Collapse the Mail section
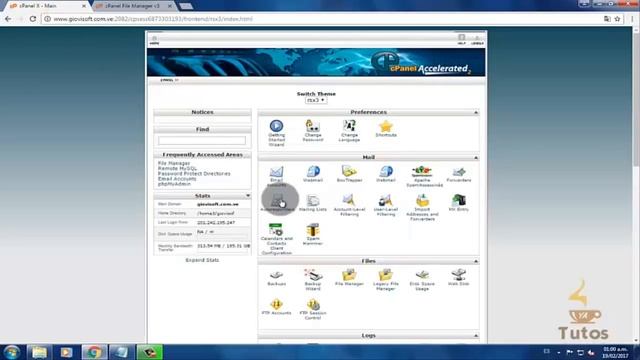The height and width of the screenshot is (360, 640). coord(476,158)
